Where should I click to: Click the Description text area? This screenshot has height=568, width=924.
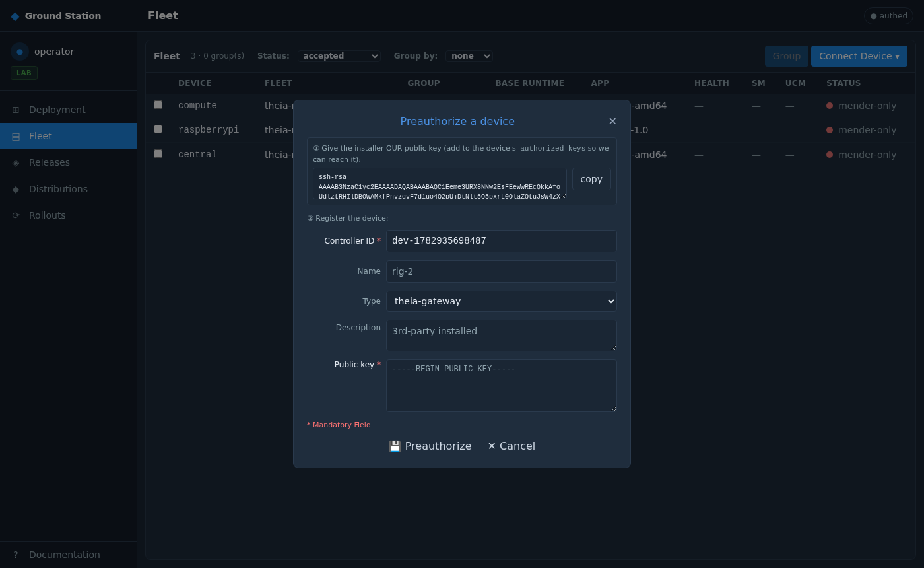(x=502, y=336)
